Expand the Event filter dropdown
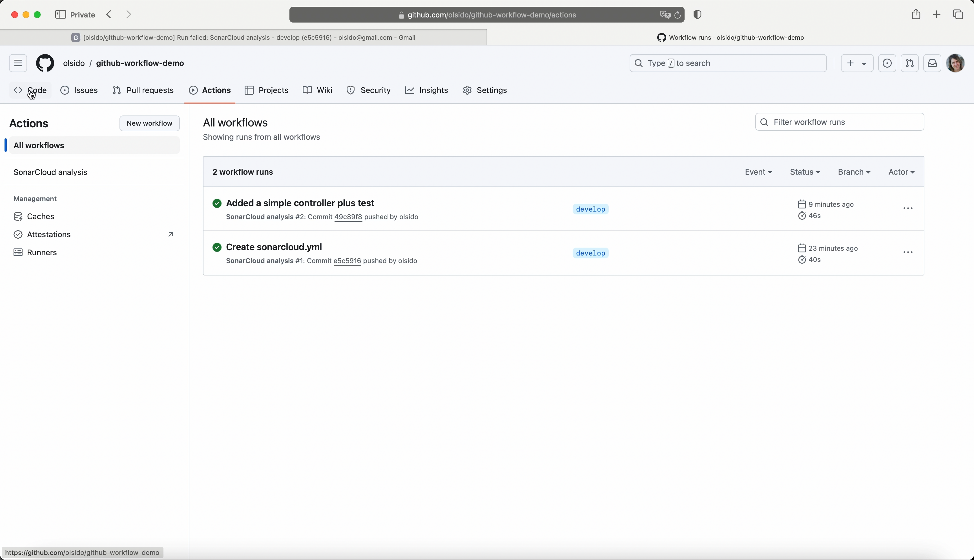 [758, 172]
